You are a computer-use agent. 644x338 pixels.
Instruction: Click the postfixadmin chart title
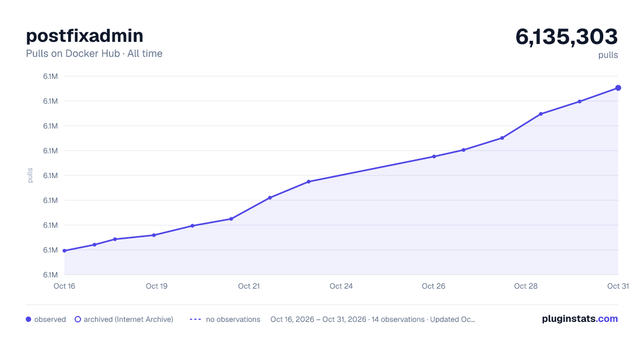(85, 36)
